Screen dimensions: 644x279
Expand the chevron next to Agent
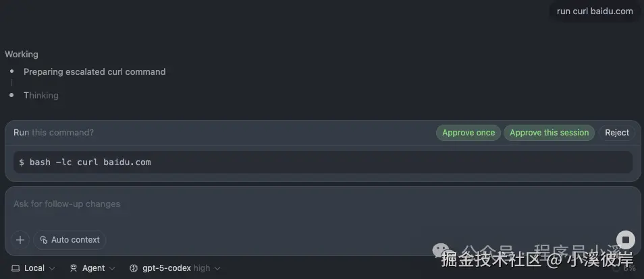[x=111, y=268]
